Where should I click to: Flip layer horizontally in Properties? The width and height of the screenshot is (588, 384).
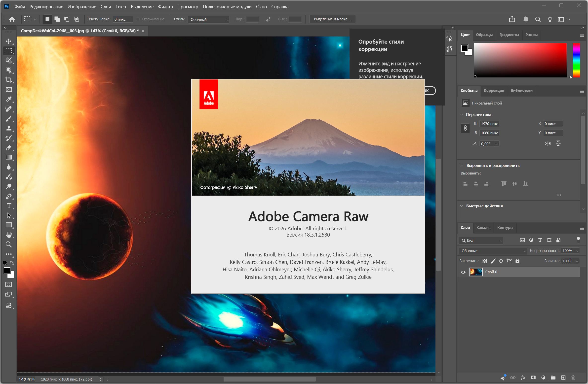(548, 143)
